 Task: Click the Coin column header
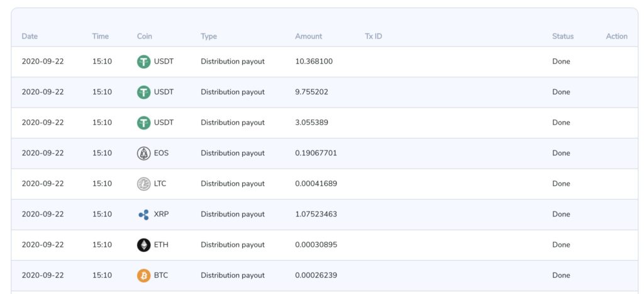145,37
